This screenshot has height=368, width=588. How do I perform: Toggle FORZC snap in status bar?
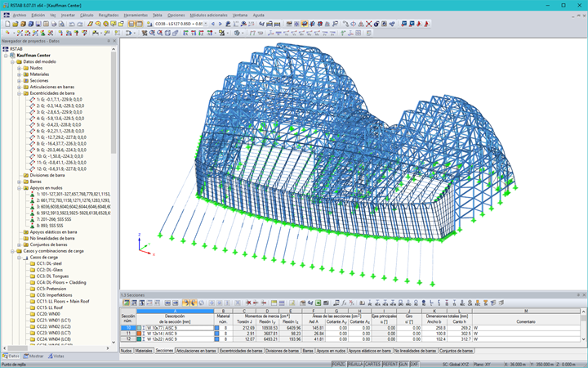(x=339, y=364)
